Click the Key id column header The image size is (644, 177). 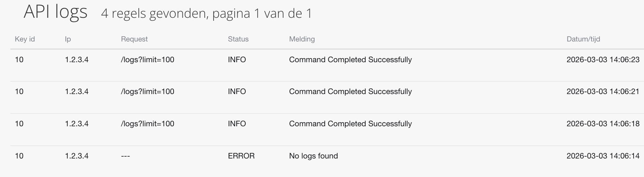[25, 39]
